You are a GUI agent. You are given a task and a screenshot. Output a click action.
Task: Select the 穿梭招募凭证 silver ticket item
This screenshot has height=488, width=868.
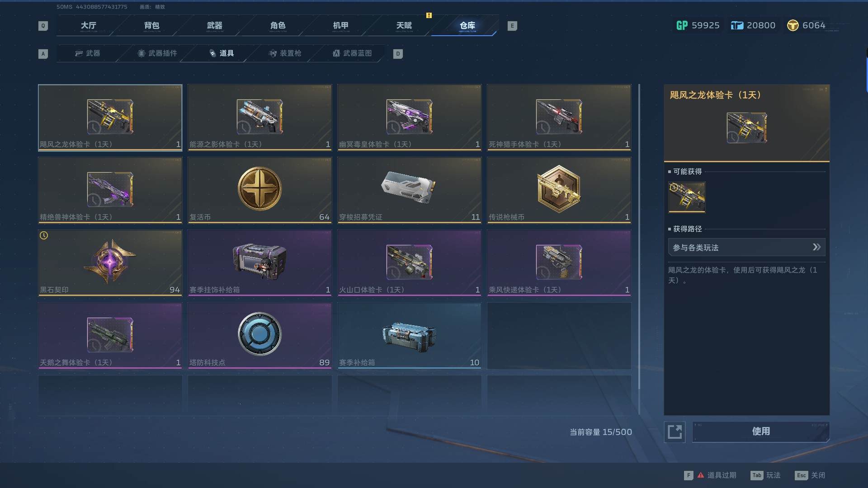tap(409, 190)
